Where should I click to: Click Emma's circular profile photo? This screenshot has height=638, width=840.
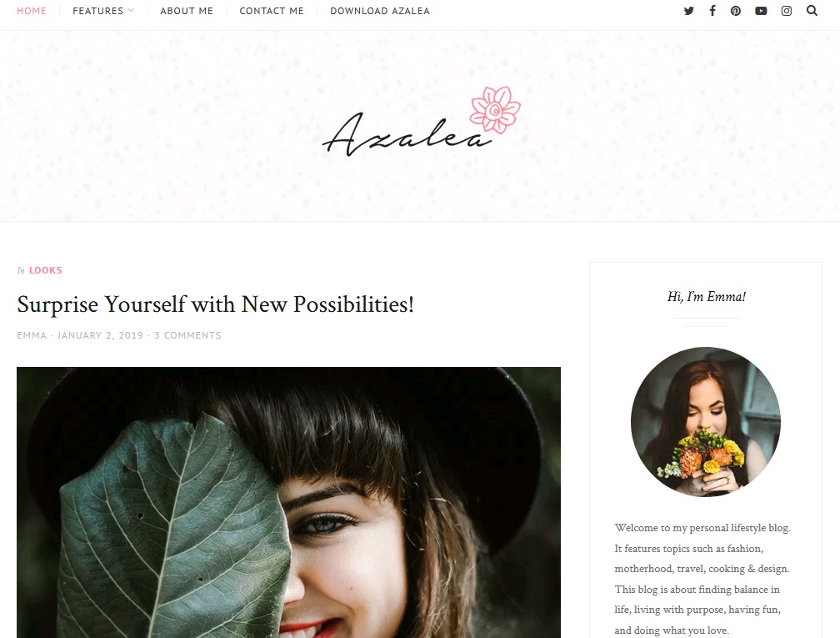click(x=706, y=422)
